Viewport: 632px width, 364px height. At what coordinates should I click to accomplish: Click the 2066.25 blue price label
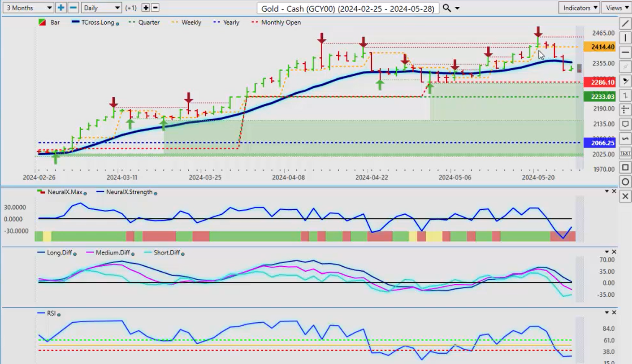click(x=599, y=143)
